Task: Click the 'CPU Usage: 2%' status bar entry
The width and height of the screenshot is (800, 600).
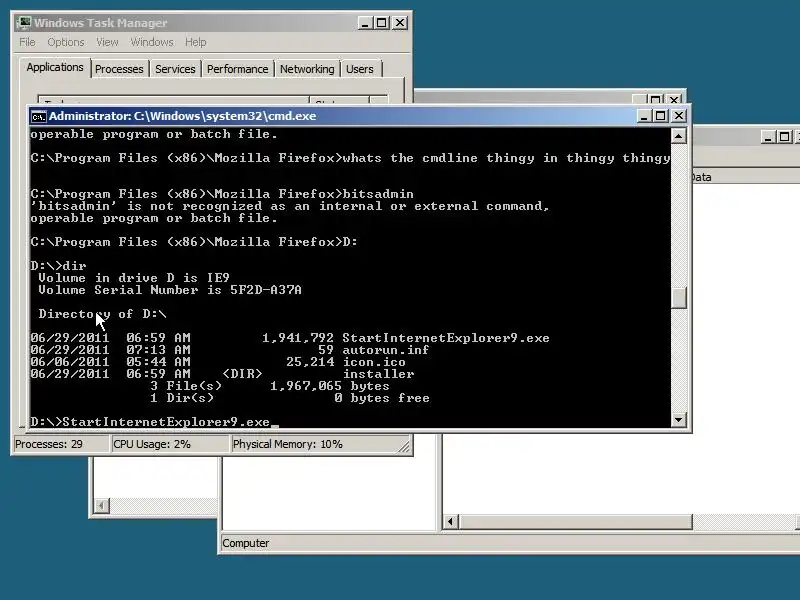Action: pyautogui.click(x=170, y=444)
